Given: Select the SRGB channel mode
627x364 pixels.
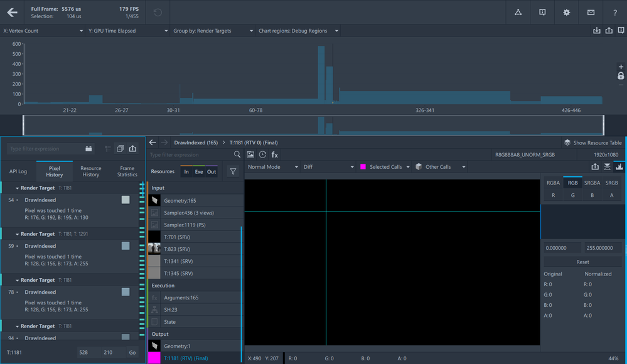Looking at the screenshot, I should click(x=611, y=183).
